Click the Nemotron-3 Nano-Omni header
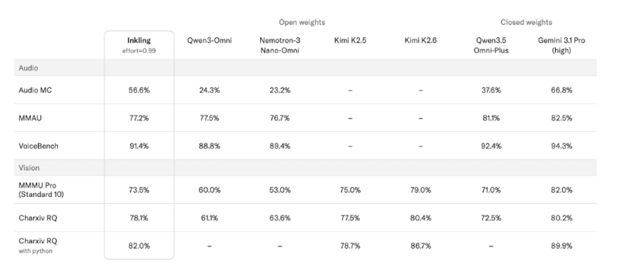The height and width of the screenshot is (276, 644). (x=279, y=45)
